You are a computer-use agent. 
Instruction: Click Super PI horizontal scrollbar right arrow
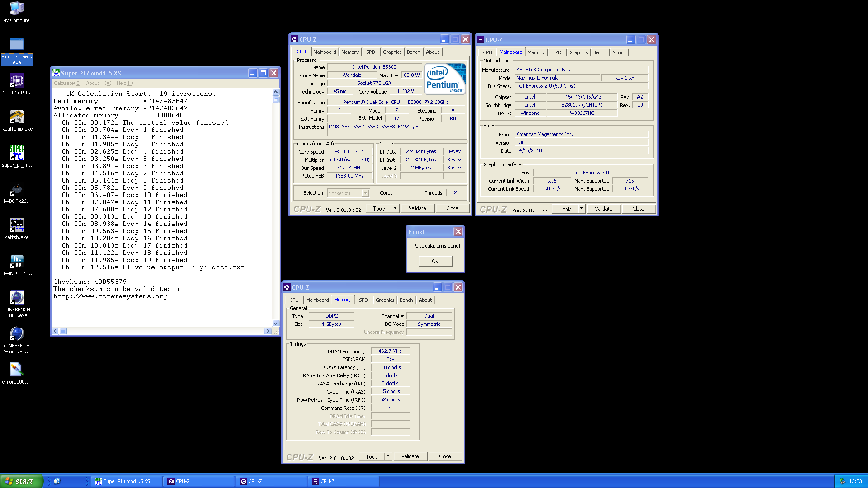268,331
